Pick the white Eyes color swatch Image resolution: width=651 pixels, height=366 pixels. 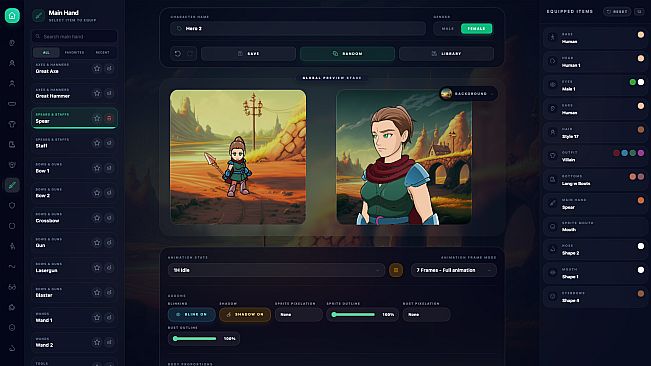click(641, 82)
